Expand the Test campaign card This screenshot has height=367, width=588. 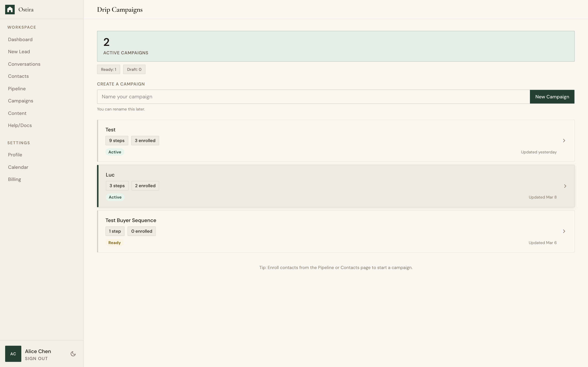coord(335,141)
